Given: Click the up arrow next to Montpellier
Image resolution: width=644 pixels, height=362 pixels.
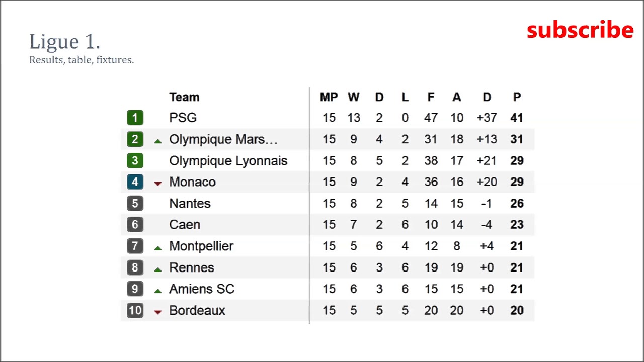Looking at the screenshot, I should point(158,248).
